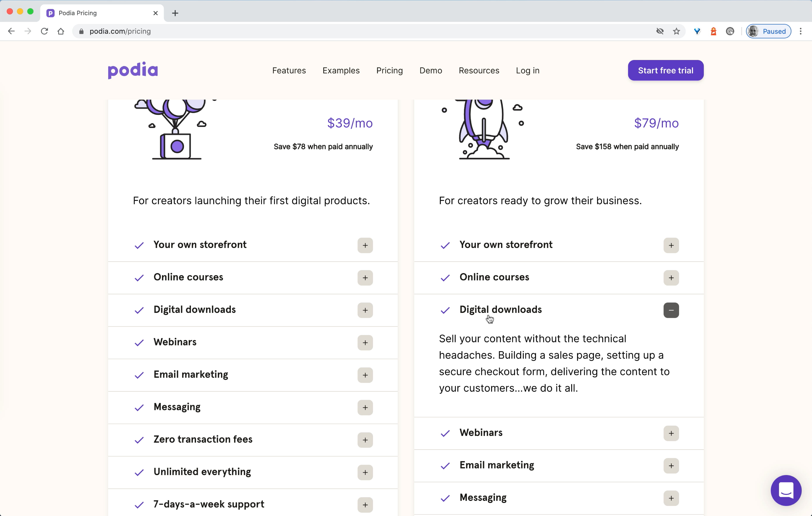The image size is (812, 516).
Task: Open a new browser tab
Action: 175,13
